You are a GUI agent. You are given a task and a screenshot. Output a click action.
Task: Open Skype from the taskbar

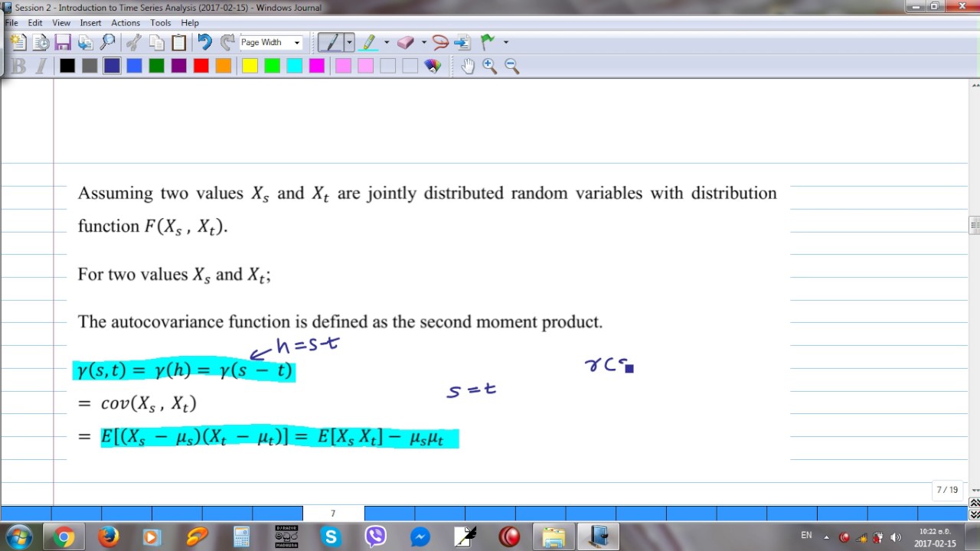coord(331,537)
